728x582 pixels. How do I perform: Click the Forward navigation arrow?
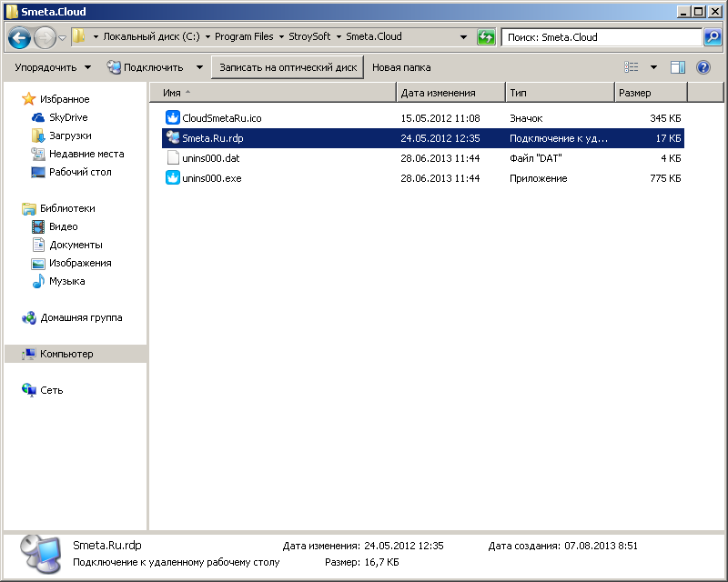tap(45, 37)
